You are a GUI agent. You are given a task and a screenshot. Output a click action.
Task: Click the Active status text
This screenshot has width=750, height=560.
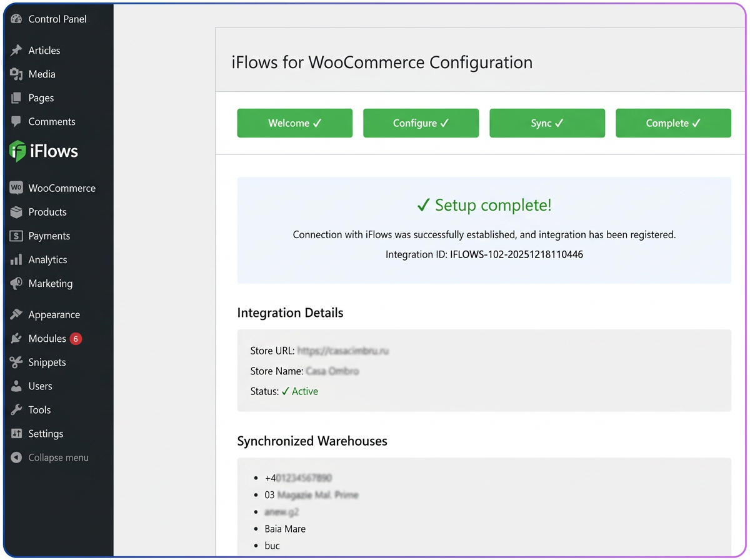[299, 391]
